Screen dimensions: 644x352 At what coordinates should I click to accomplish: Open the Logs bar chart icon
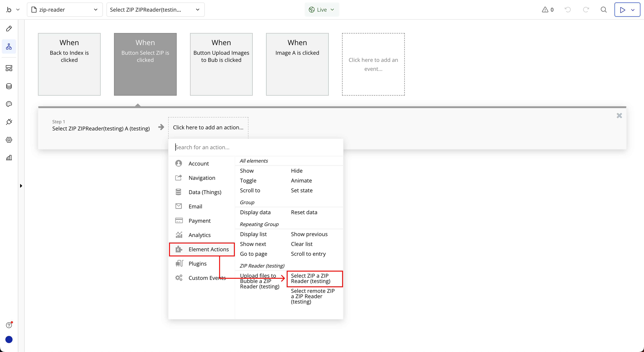[x=9, y=158]
